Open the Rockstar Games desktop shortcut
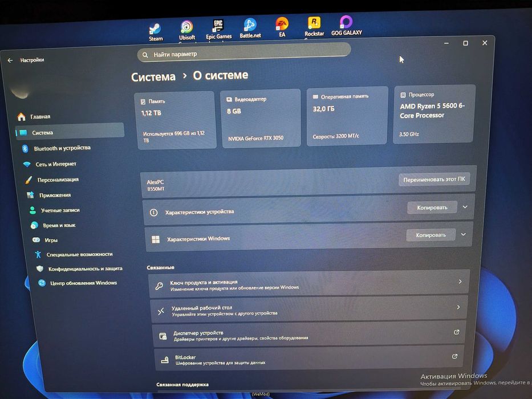The image size is (532, 399). click(314, 26)
